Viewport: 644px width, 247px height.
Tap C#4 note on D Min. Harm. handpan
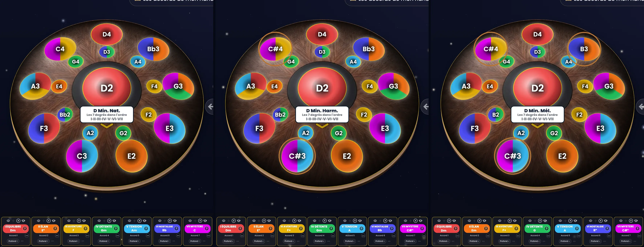(275, 49)
